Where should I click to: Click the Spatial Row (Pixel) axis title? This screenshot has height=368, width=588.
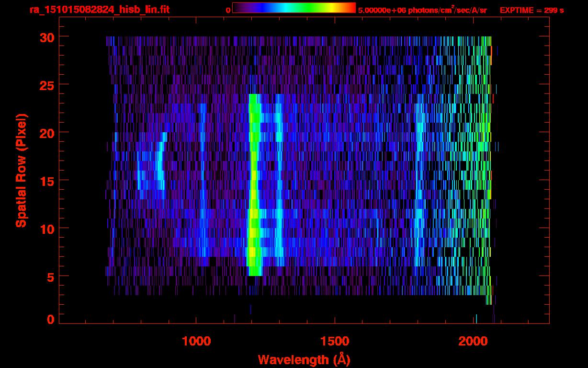point(22,171)
